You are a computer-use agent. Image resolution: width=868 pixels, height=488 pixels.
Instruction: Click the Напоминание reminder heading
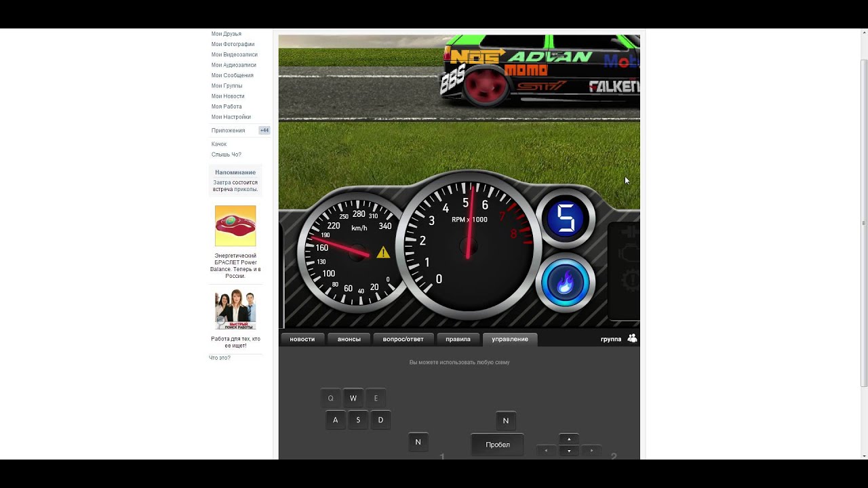[235, 172]
